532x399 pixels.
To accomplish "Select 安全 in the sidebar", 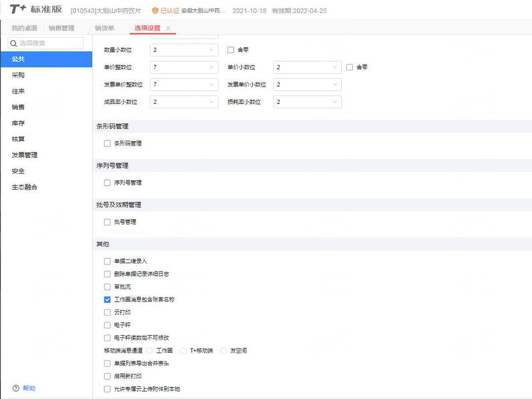I will tap(46, 171).
